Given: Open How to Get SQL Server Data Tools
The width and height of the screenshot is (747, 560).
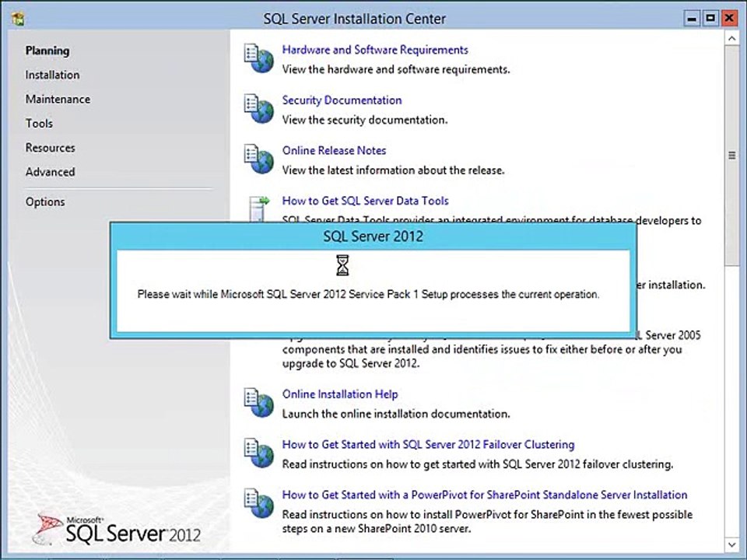Looking at the screenshot, I should tap(366, 201).
